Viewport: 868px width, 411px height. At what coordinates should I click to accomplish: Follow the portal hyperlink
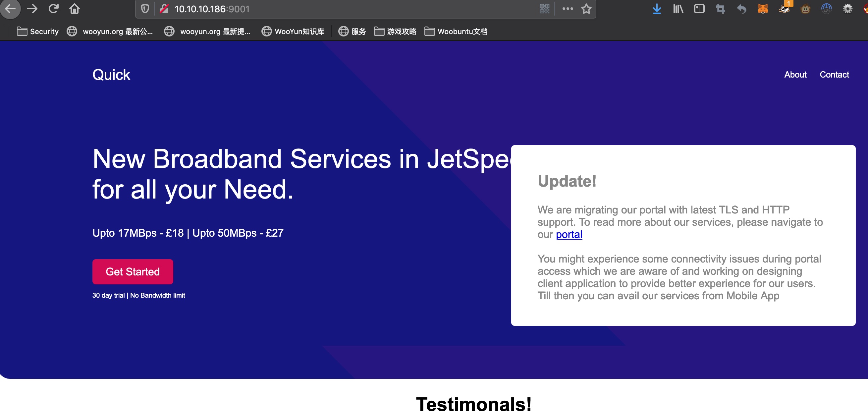coord(569,234)
